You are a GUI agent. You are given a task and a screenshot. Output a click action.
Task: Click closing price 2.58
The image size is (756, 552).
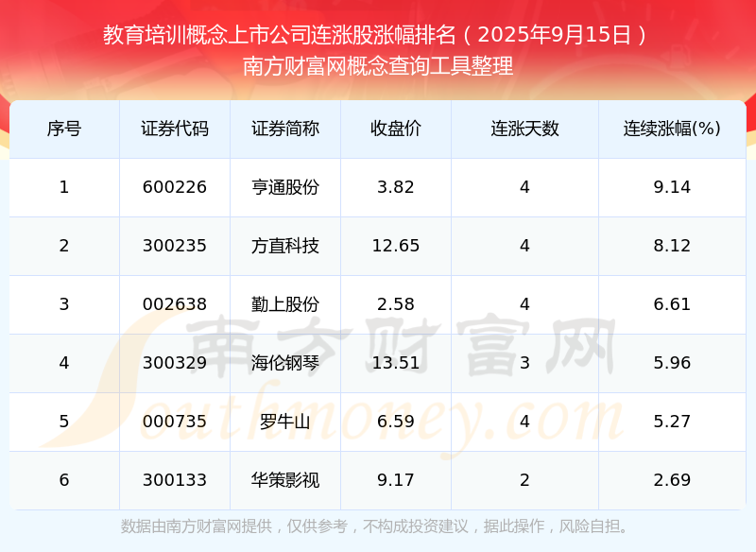396,304
